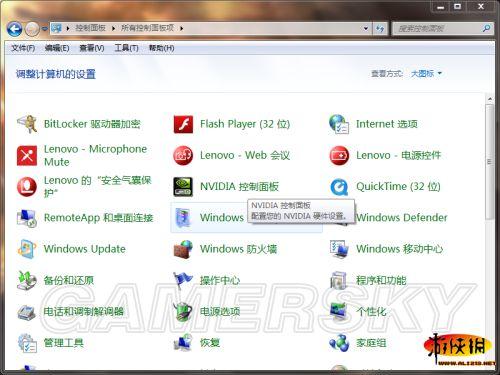This screenshot has height=375, width=500.
Task: Expand the address bar history dropdown
Action: 366,29
